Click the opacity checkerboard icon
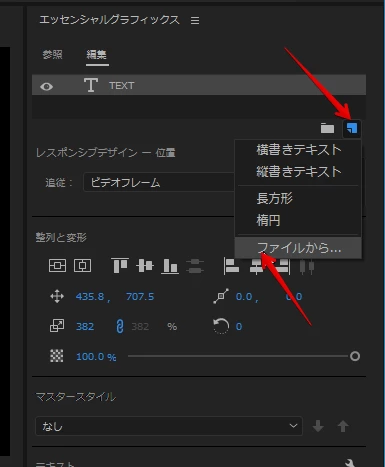This screenshot has width=385, height=467. click(57, 356)
